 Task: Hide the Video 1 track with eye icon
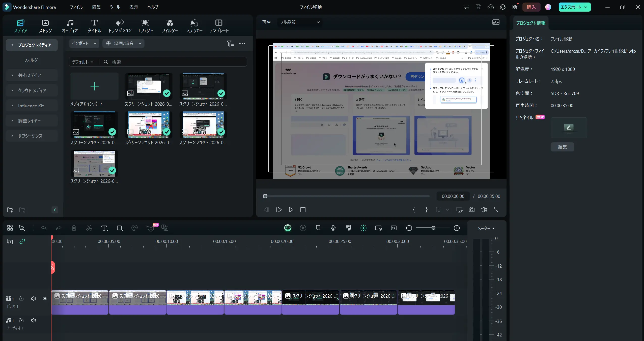coord(45,298)
